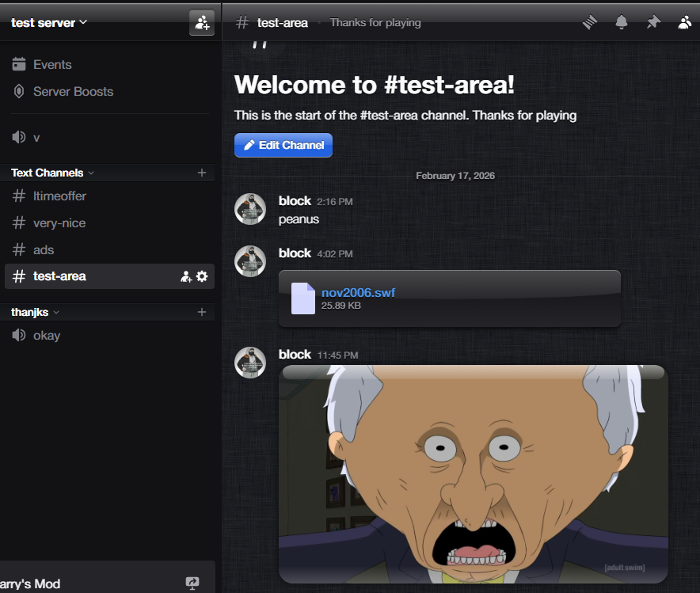700x593 pixels.
Task: Click username block at 11:45 PM
Action: pos(295,354)
